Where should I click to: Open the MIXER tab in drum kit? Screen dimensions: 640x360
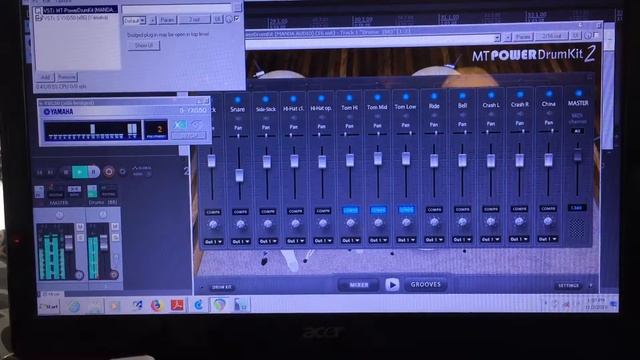pos(359,285)
